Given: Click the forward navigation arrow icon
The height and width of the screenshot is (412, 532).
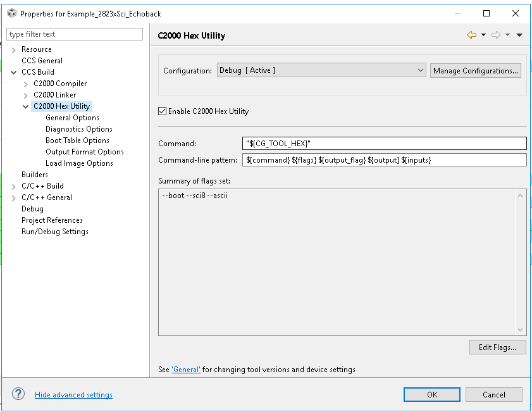Looking at the screenshot, I should point(496,35).
